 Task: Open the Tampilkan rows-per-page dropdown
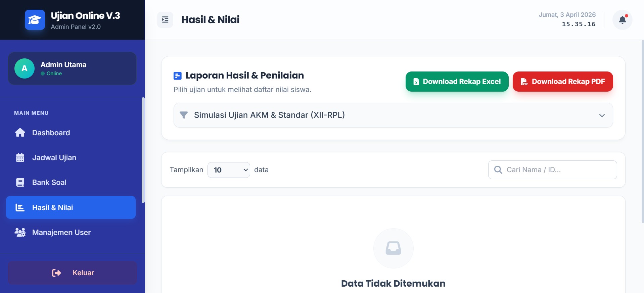(229, 170)
